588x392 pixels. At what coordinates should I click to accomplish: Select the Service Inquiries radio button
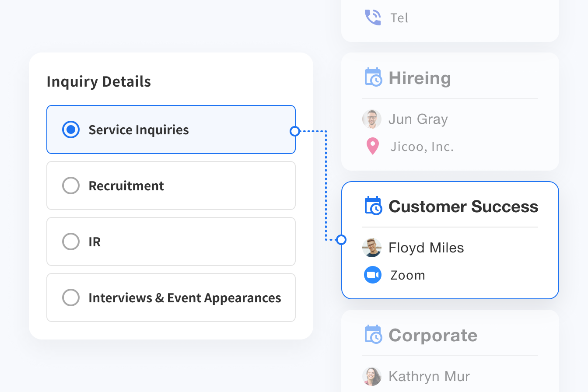(x=70, y=129)
